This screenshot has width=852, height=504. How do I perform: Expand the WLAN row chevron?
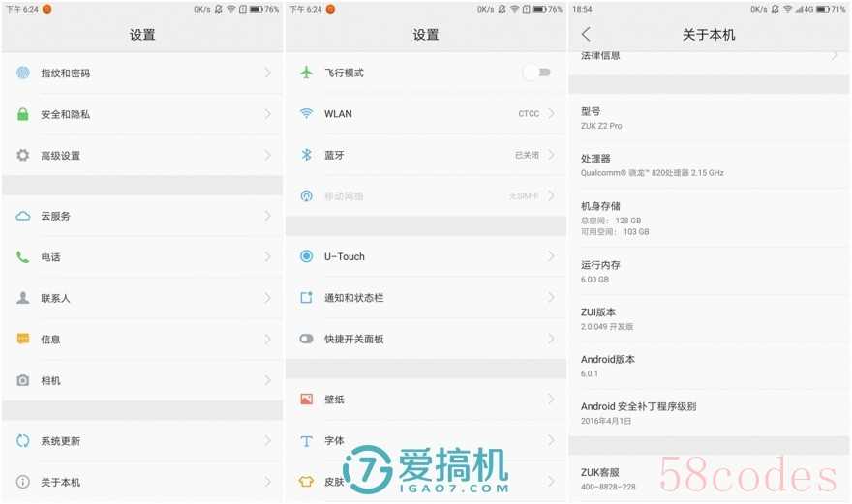(551, 114)
